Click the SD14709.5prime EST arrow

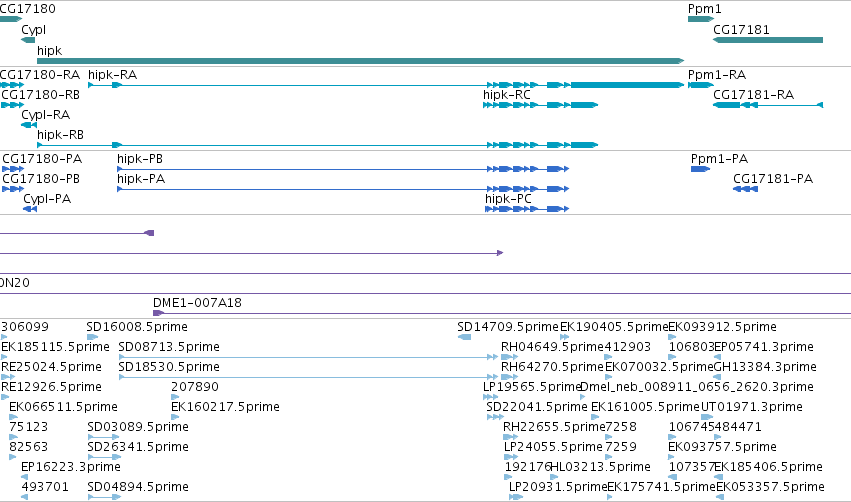465,337
